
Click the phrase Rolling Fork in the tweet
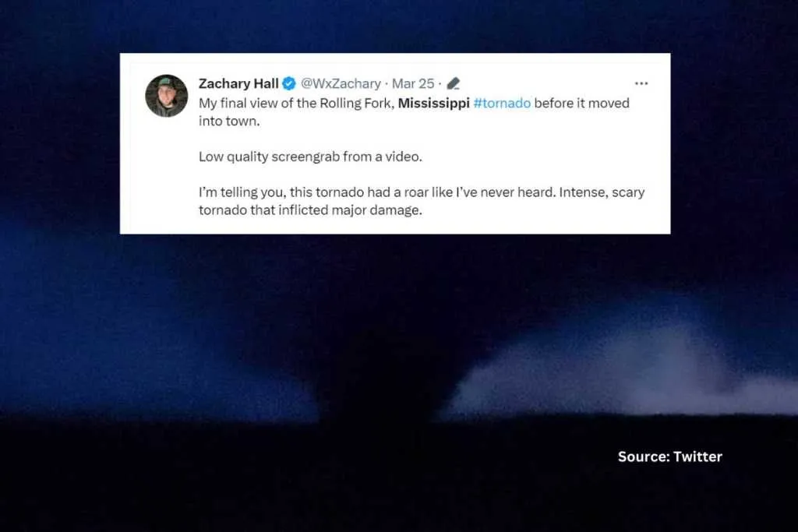point(354,103)
